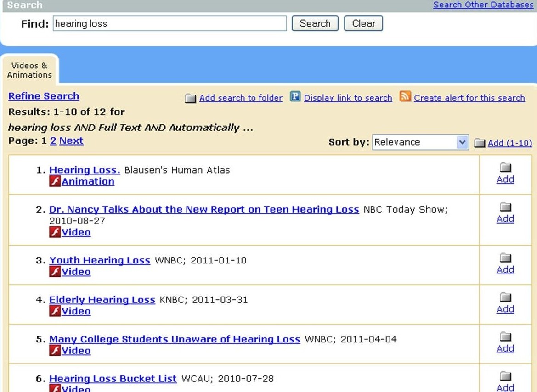The height and width of the screenshot is (392, 537).
Task: Click the Display link to search permalink icon
Action: (x=295, y=97)
